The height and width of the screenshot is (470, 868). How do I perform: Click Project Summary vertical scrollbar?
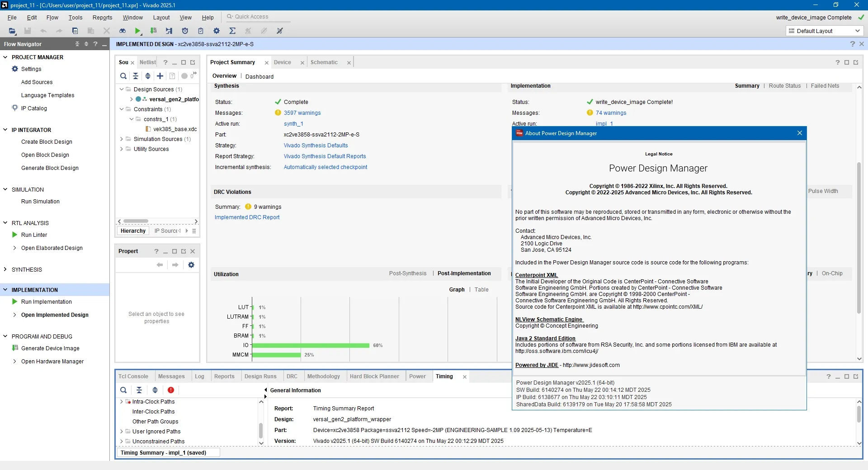(x=859, y=238)
